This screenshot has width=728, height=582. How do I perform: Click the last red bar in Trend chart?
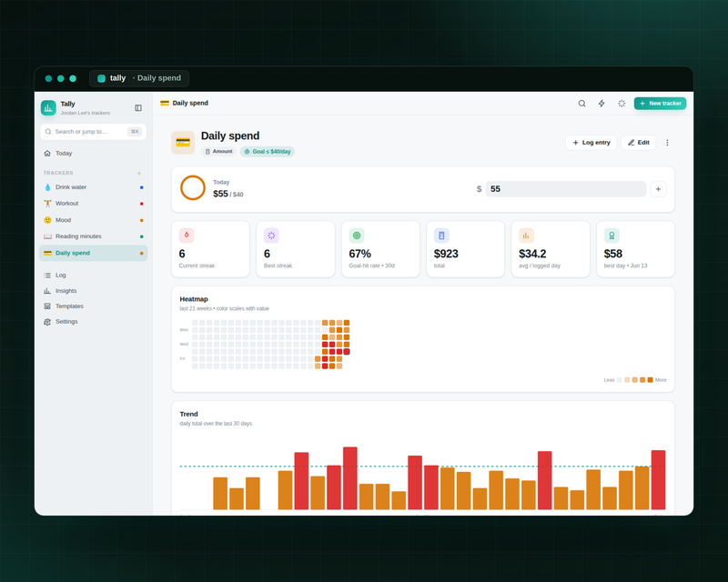658,480
